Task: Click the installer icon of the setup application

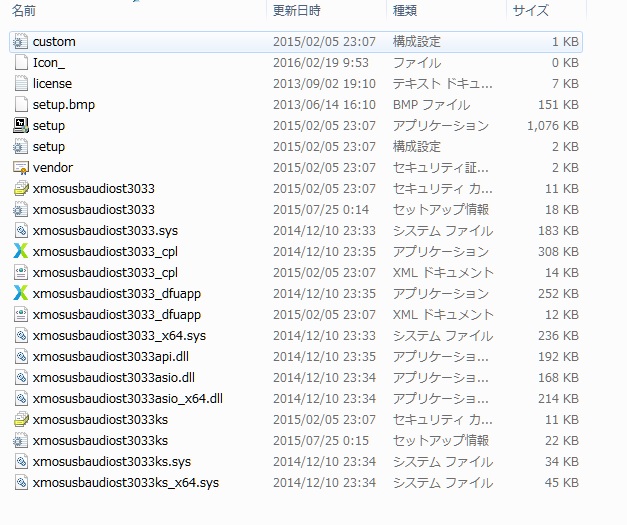Action: click(x=20, y=126)
